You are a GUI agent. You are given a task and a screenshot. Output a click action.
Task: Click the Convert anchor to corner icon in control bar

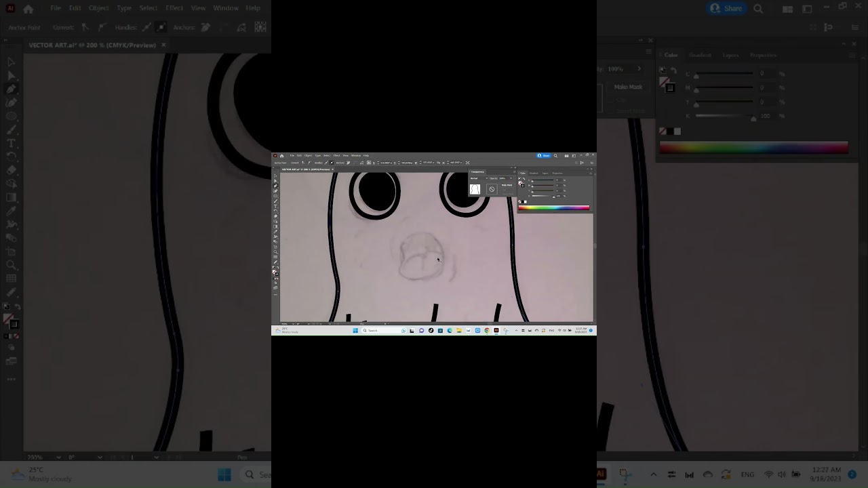[x=303, y=163]
